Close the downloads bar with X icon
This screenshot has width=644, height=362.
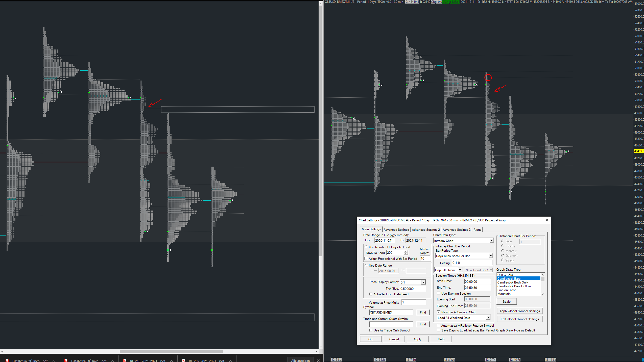click(318, 360)
